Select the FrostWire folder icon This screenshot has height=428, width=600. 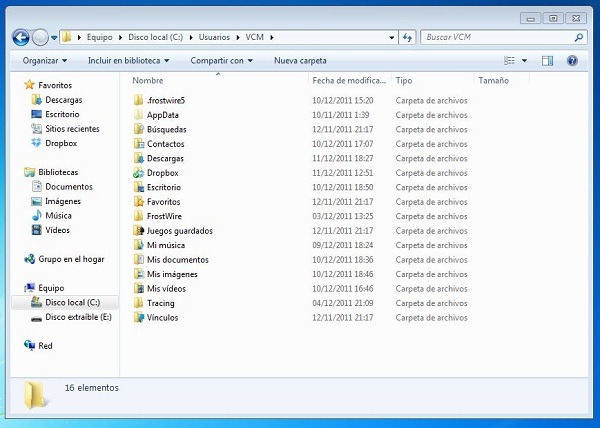click(139, 216)
